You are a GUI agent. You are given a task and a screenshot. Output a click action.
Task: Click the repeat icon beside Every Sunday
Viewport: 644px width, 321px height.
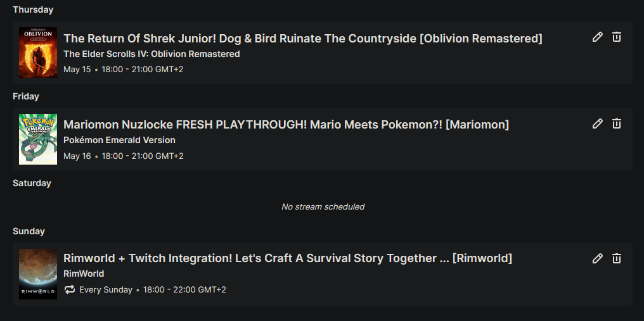pos(70,289)
